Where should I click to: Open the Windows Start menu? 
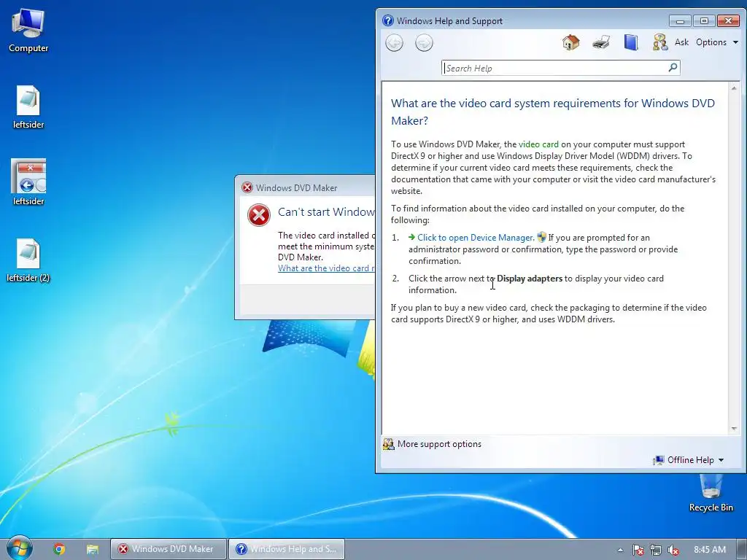[19, 548]
